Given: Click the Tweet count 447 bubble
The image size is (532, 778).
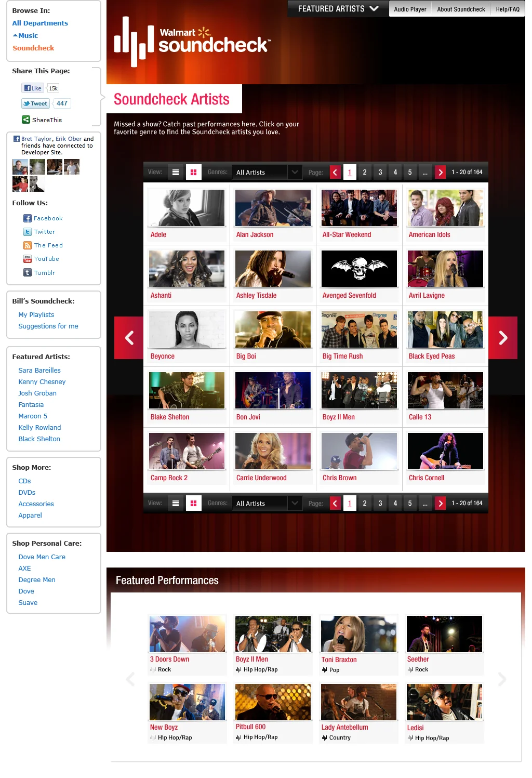Looking at the screenshot, I should (x=62, y=103).
